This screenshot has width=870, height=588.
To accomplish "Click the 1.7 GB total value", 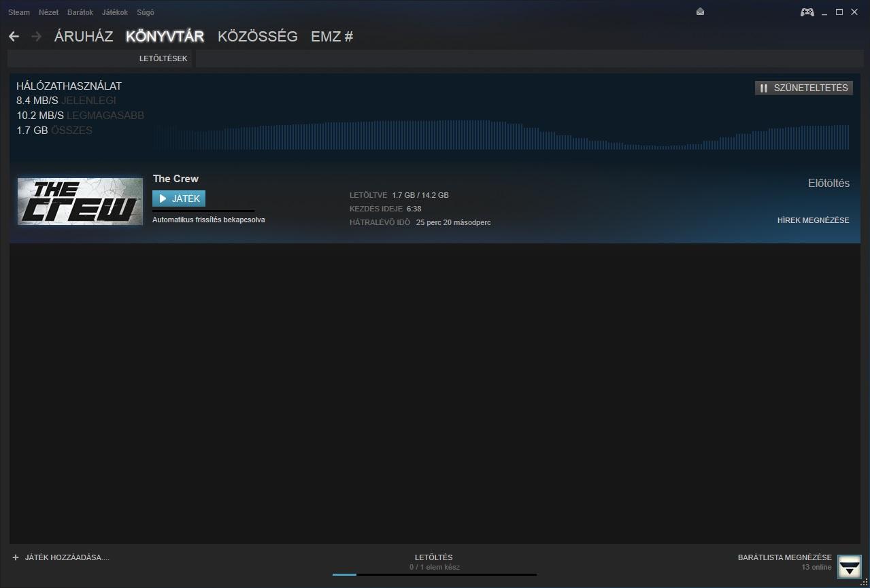I will pyautogui.click(x=32, y=131).
